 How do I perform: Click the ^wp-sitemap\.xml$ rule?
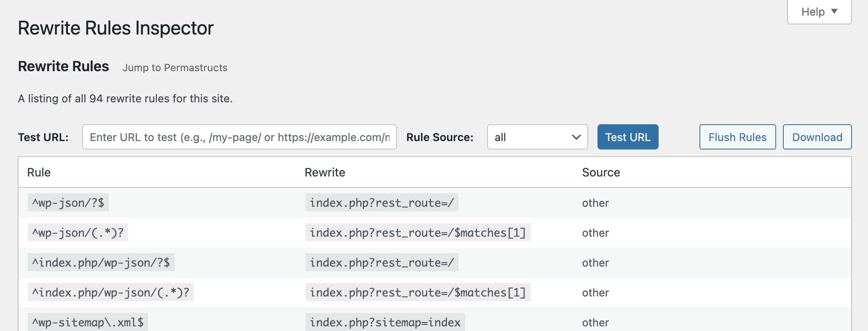pos(88,323)
